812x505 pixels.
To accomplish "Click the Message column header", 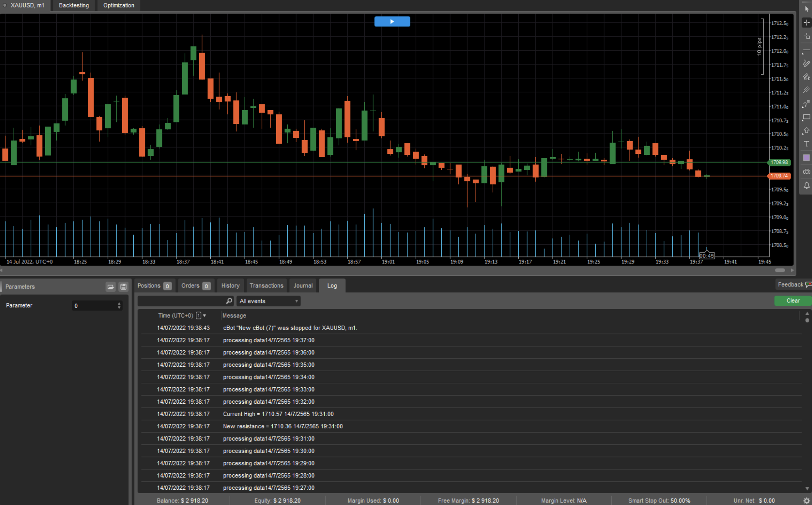I will 234,316.
